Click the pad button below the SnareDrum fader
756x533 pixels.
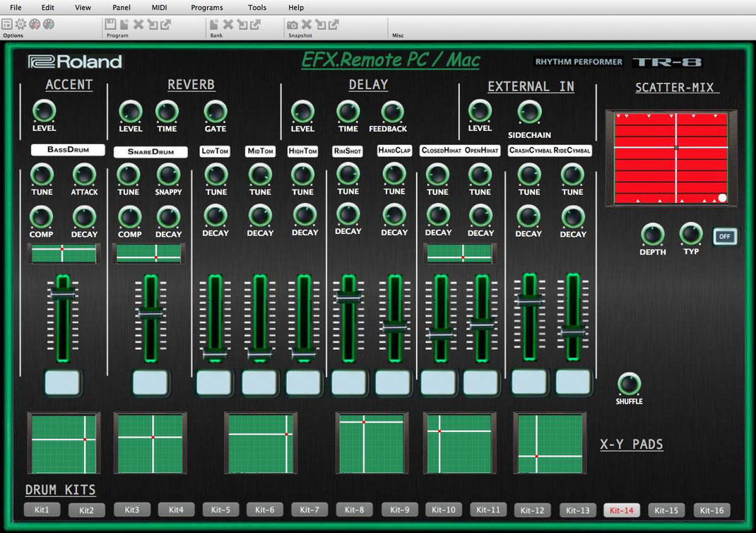[150, 382]
